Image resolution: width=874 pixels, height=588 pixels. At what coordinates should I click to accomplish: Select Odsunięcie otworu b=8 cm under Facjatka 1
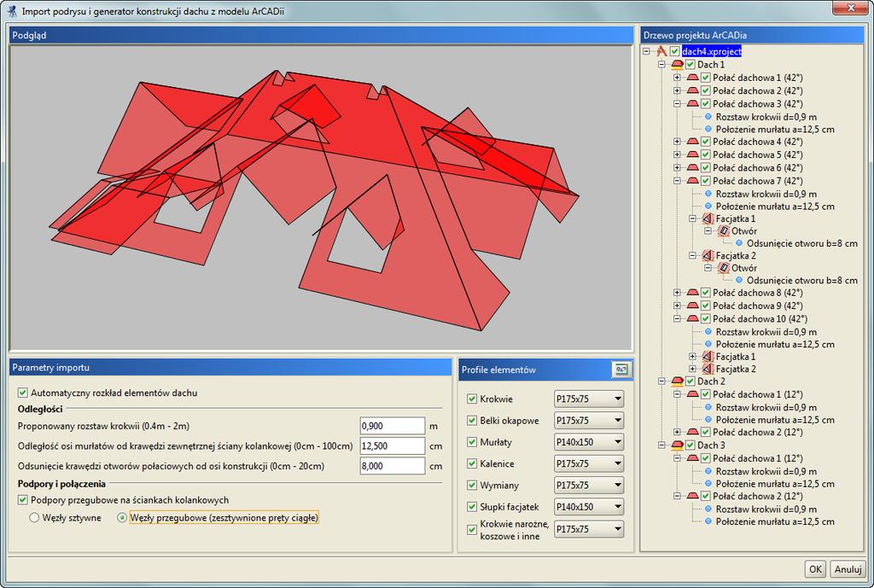(x=801, y=243)
